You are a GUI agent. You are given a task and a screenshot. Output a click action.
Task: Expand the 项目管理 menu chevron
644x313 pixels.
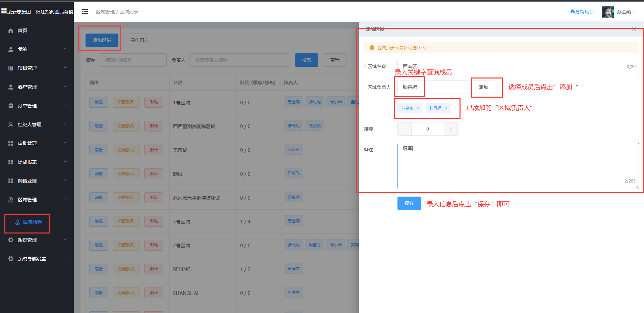[x=65, y=68]
